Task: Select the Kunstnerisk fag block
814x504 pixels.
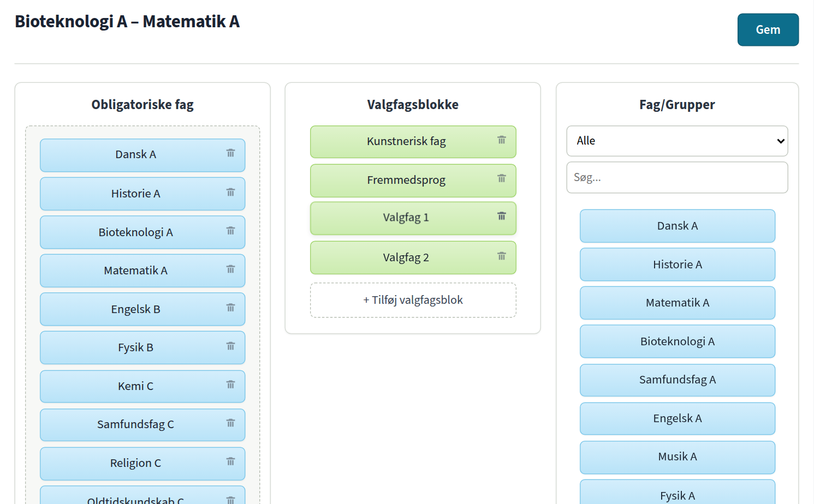Action: tap(413, 142)
